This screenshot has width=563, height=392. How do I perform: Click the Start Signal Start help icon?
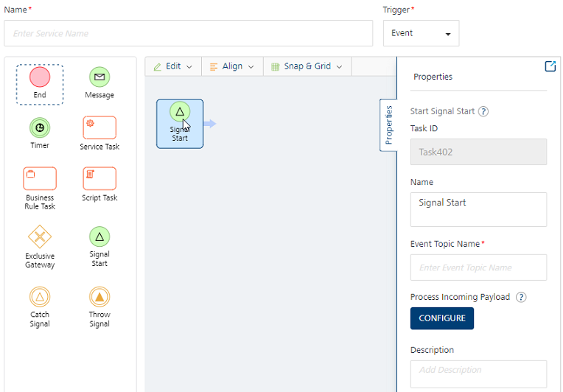(483, 112)
